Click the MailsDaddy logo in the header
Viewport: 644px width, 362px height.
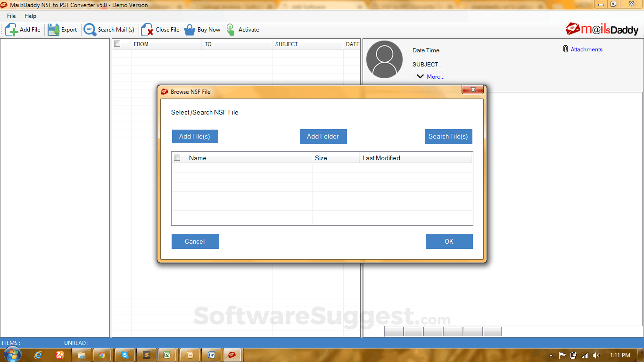(602, 29)
